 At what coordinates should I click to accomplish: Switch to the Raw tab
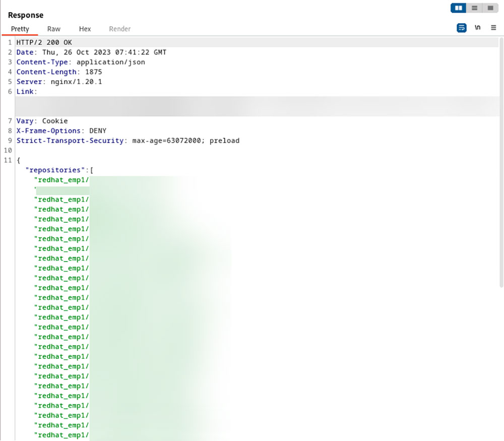click(x=54, y=29)
